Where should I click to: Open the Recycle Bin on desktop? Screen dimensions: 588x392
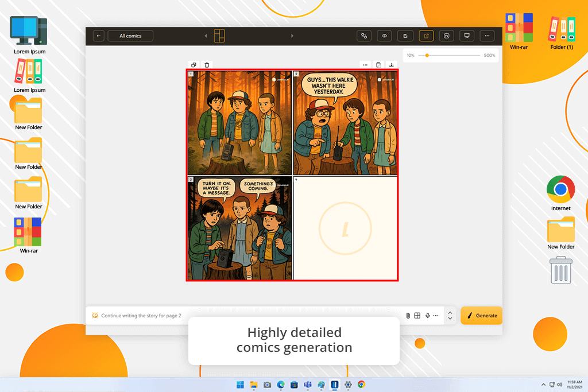(561, 270)
